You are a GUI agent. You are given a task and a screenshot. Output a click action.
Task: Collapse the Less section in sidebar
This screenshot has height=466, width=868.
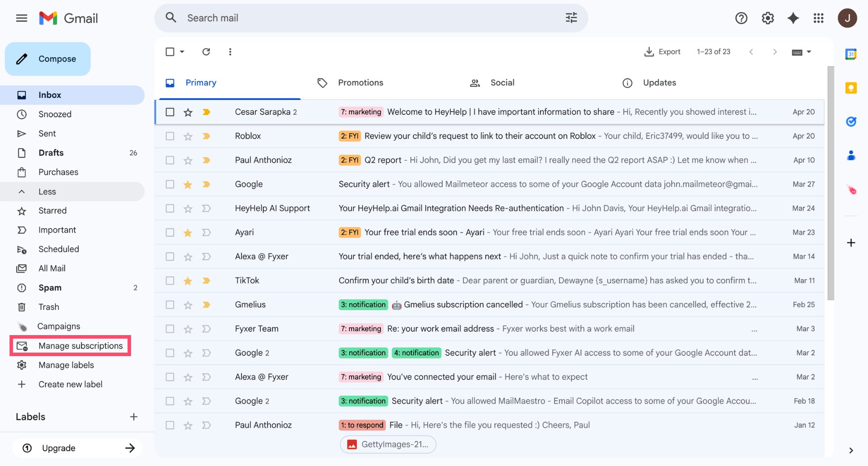point(72,192)
